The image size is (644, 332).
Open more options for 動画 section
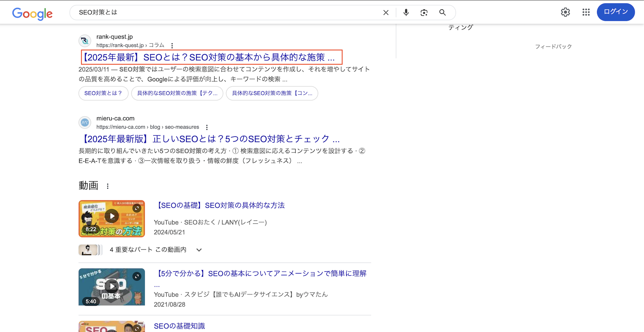coord(107,186)
